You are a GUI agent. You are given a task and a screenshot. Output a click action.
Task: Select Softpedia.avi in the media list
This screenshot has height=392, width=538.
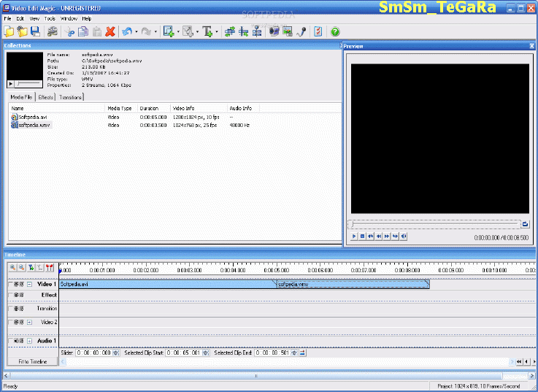(33, 117)
